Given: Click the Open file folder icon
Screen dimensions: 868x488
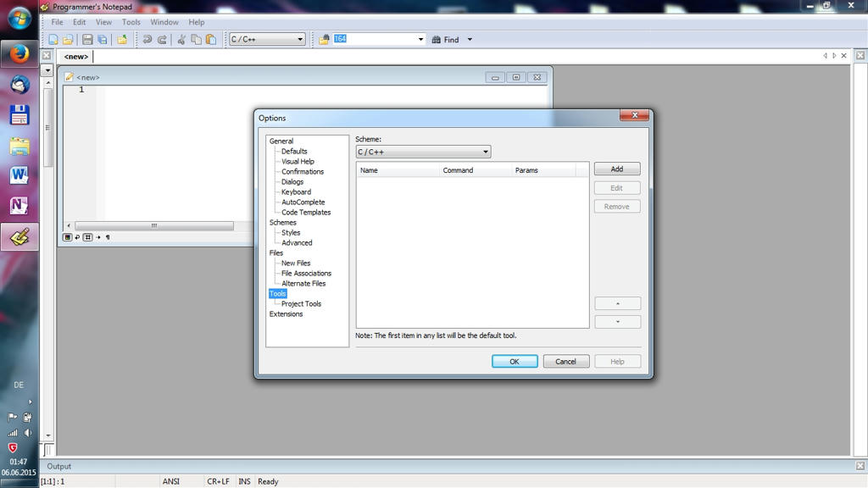Looking at the screenshot, I should click(68, 40).
